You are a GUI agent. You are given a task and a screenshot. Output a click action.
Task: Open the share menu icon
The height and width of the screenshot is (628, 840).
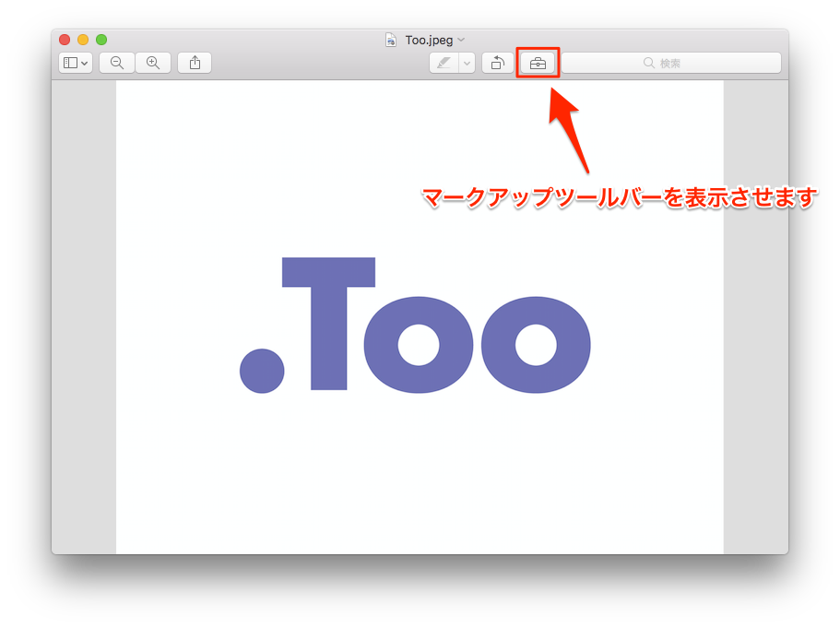(195, 63)
